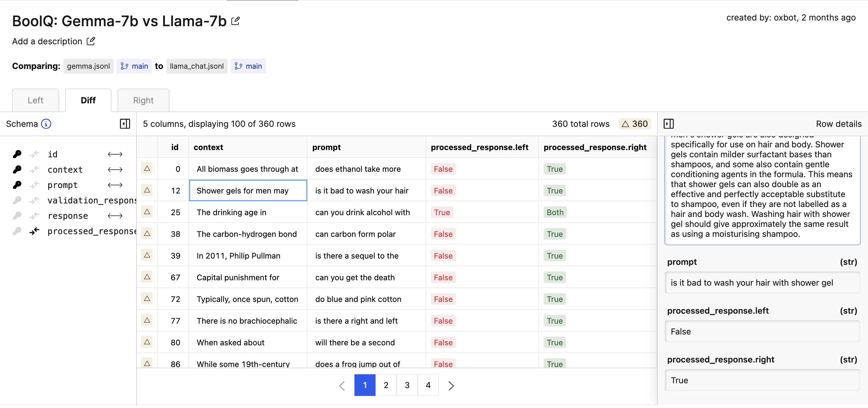Toggle the bidirectional arrow on the response field
Image resolution: width=868 pixels, height=408 pixels.
115,216
